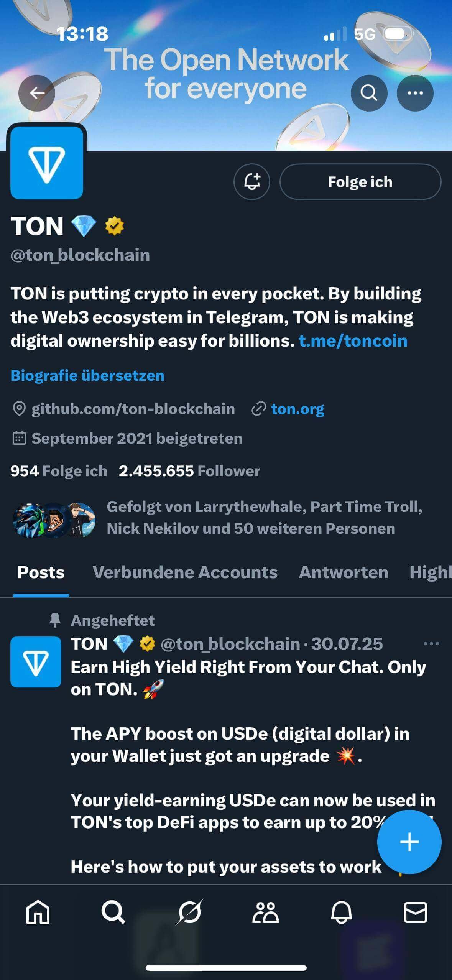View the 954 'Folge ich' list
The height and width of the screenshot is (980, 452).
coord(59,471)
